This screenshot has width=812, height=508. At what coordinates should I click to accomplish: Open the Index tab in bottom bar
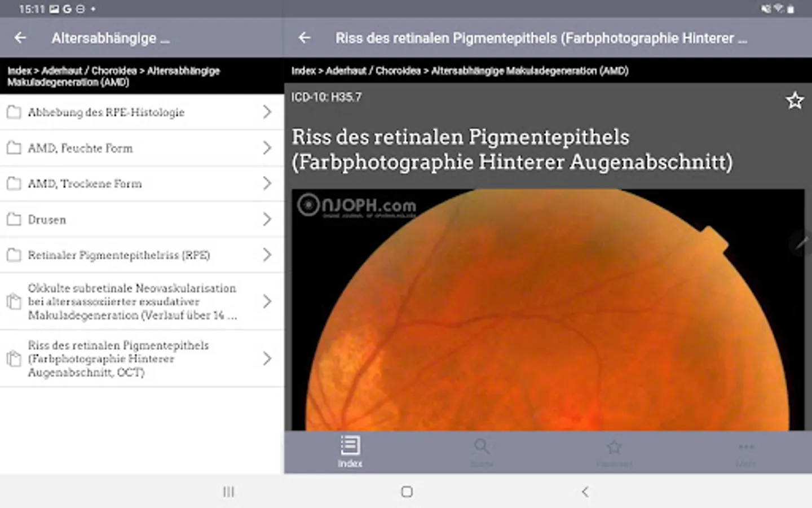(350, 452)
